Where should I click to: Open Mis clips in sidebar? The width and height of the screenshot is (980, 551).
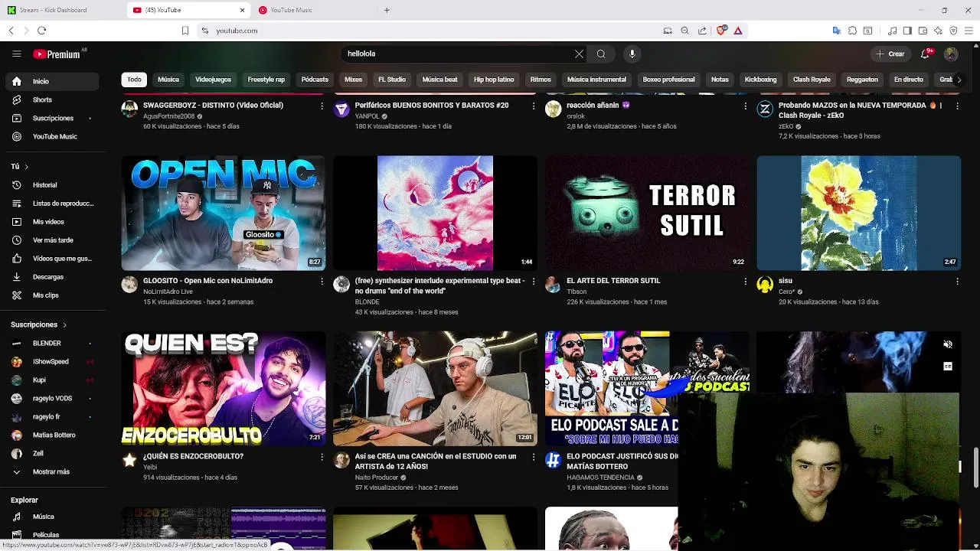coord(52,295)
